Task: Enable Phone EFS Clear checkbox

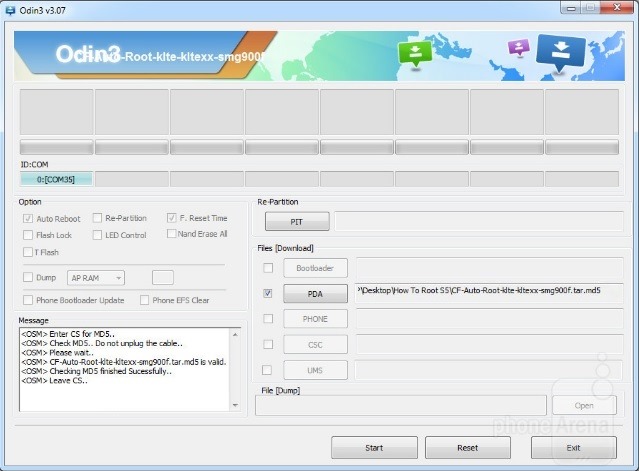Action: [x=144, y=300]
